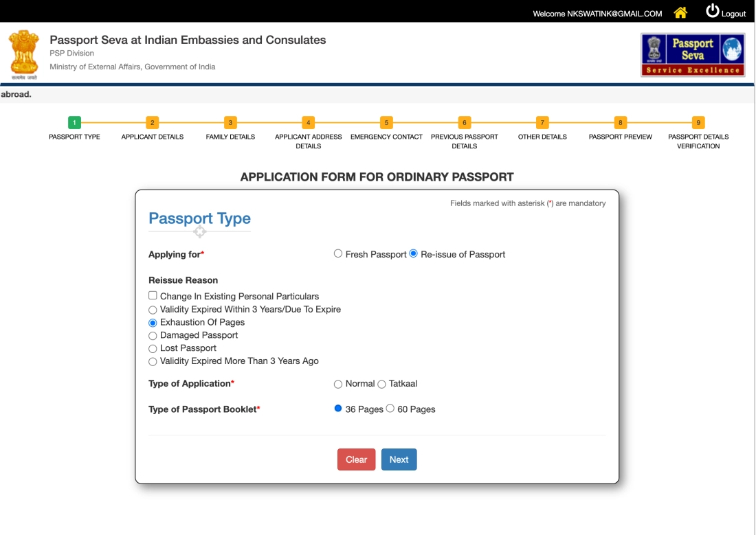This screenshot has height=535, width=756.
Task: Click the red Clear button
Action: (356, 460)
